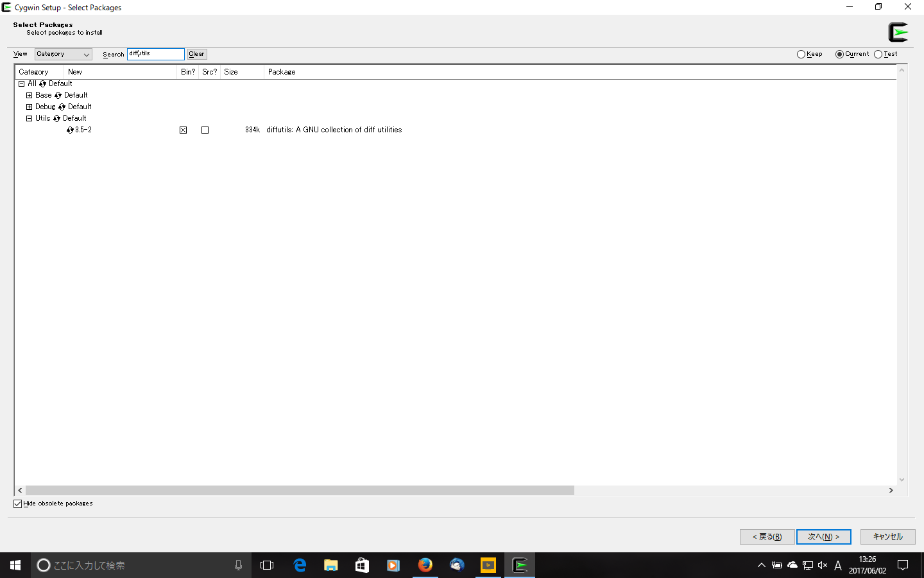
Task: Click the horizontal scrollbar thumb
Action: tap(300, 490)
